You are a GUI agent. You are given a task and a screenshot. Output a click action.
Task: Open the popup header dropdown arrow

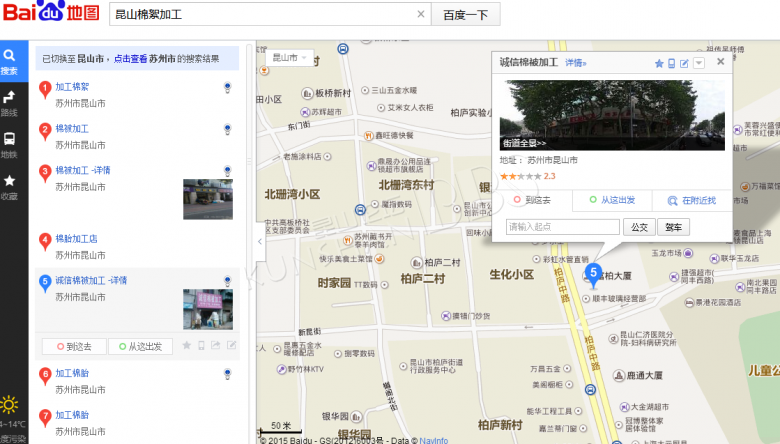pos(699,63)
